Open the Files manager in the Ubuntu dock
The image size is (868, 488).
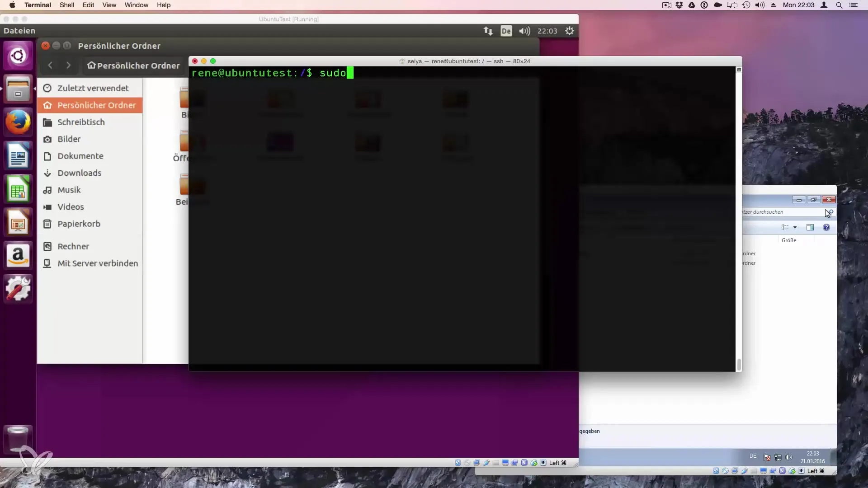tap(18, 89)
